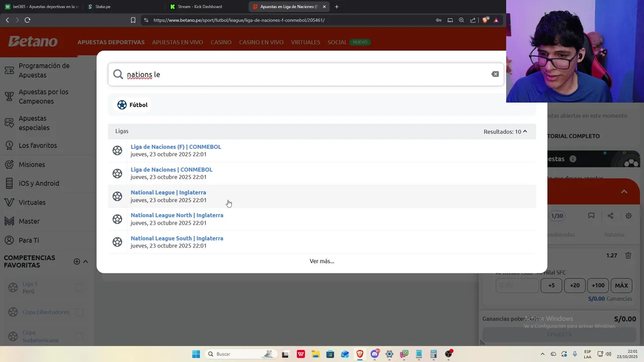Click into the search text field

tap(307, 74)
